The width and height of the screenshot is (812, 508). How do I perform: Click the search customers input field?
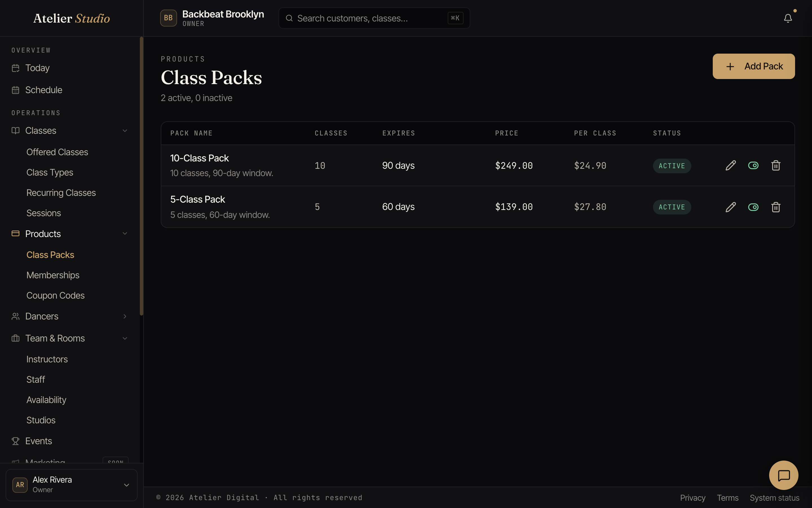(x=374, y=18)
